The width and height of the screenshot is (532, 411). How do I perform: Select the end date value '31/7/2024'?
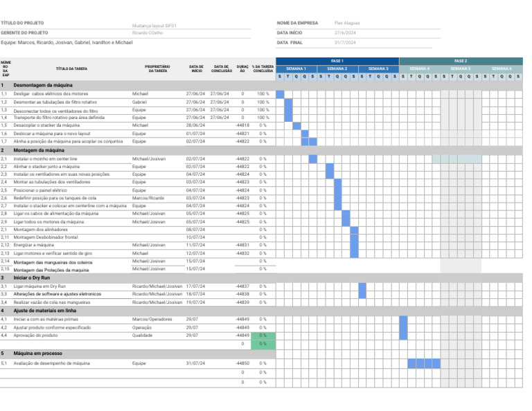point(345,43)
